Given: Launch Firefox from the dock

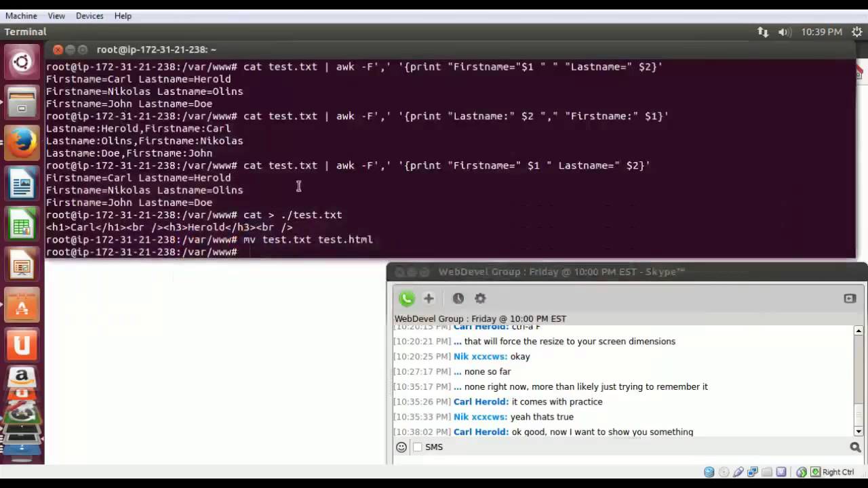Looking at the screenshot, I should click(22, 142).
